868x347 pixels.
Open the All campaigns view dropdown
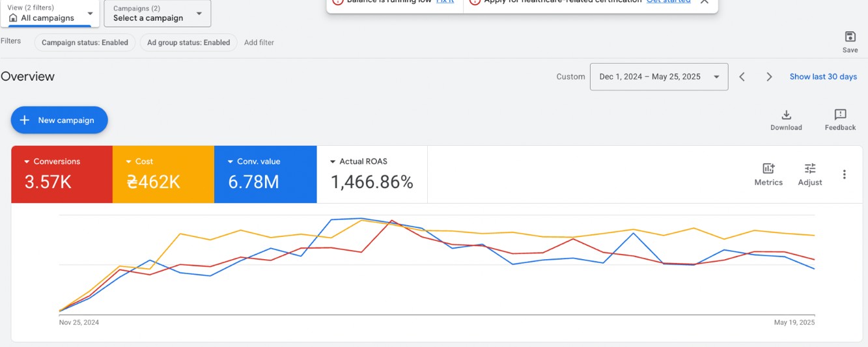click(50, 13)
